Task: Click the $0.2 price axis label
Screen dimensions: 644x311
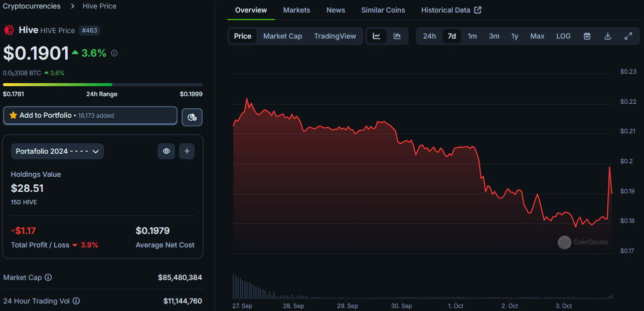Action: [626, 161]
